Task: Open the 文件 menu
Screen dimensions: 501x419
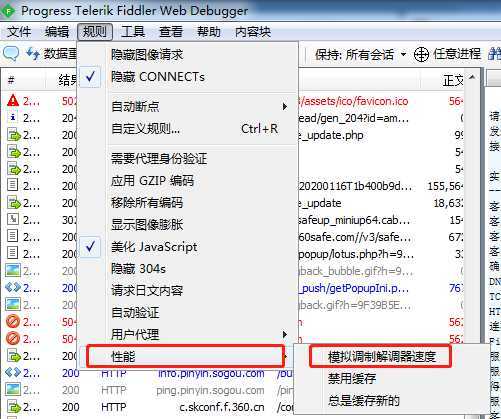Action: click(x=19, y=32)
